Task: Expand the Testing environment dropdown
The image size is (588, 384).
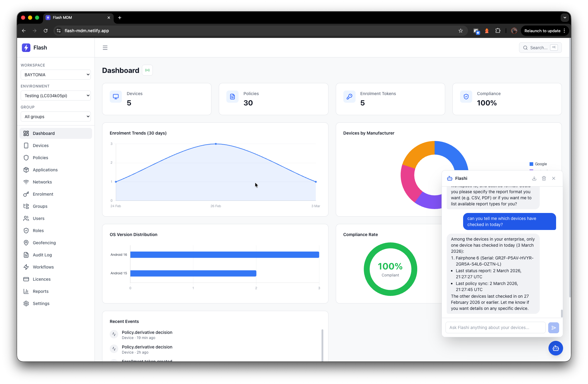Action: tap(56, 96)
